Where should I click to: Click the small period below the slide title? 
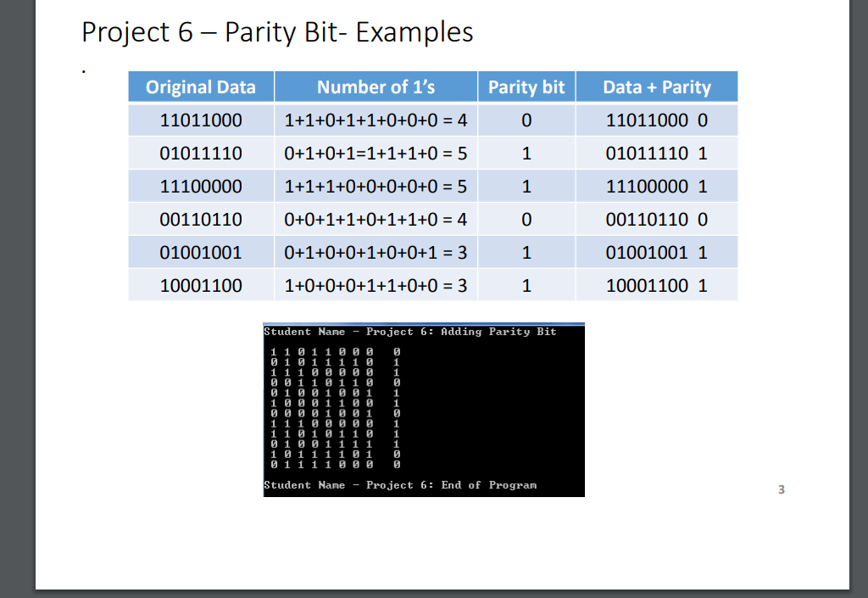[x=83, y=70]
